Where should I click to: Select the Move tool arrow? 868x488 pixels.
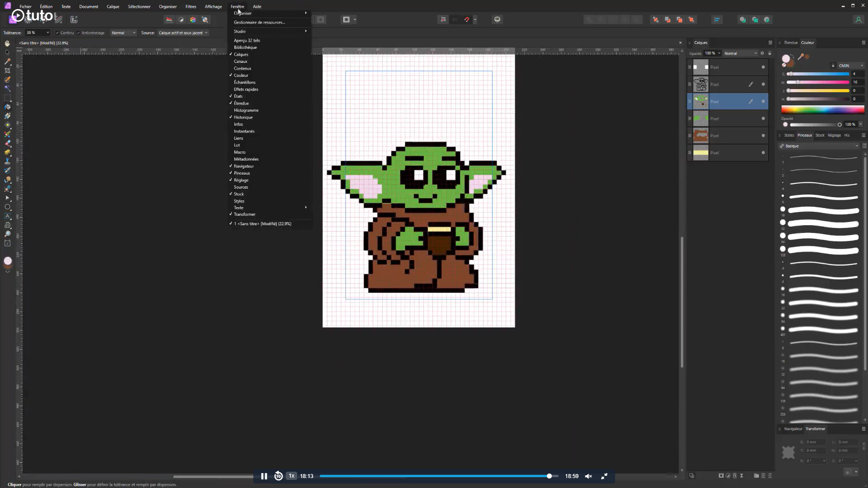(x=7, y=52)
